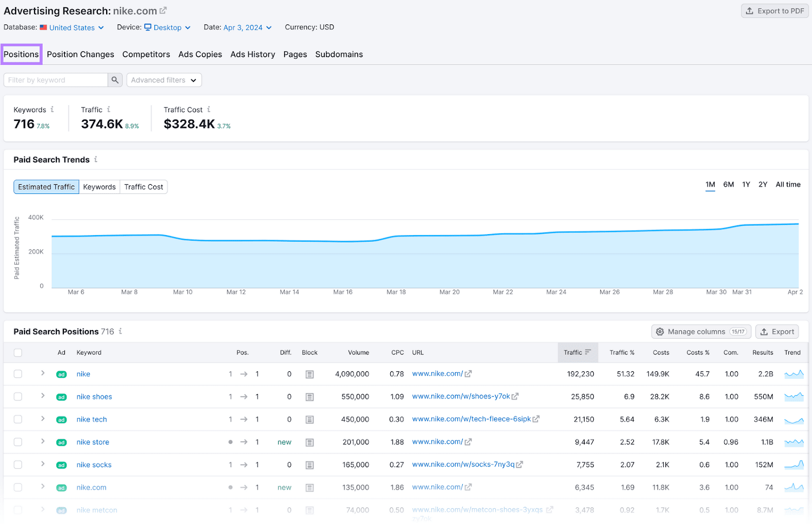
Task: Switch to the Ads History tab
Action: pyautogui.click(x=253, y=54)
